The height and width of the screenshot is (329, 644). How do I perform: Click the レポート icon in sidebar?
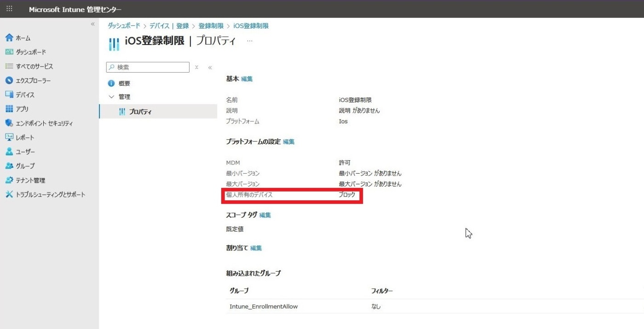(9, 137)
